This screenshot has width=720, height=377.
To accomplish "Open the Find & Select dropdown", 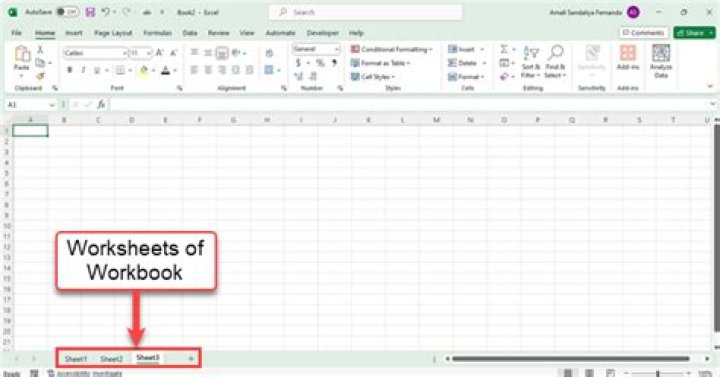I will tap(556, 62).
